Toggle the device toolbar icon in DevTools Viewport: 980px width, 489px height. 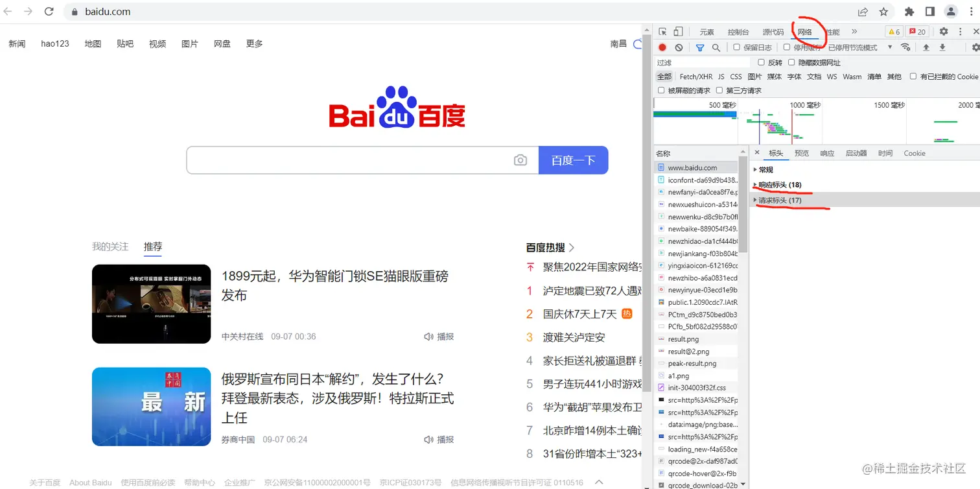[678, 32]
